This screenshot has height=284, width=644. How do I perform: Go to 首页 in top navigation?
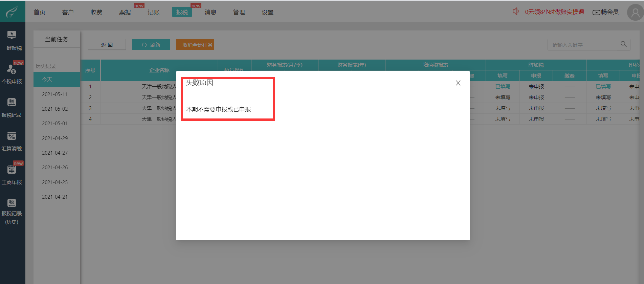tap(39, 12)
